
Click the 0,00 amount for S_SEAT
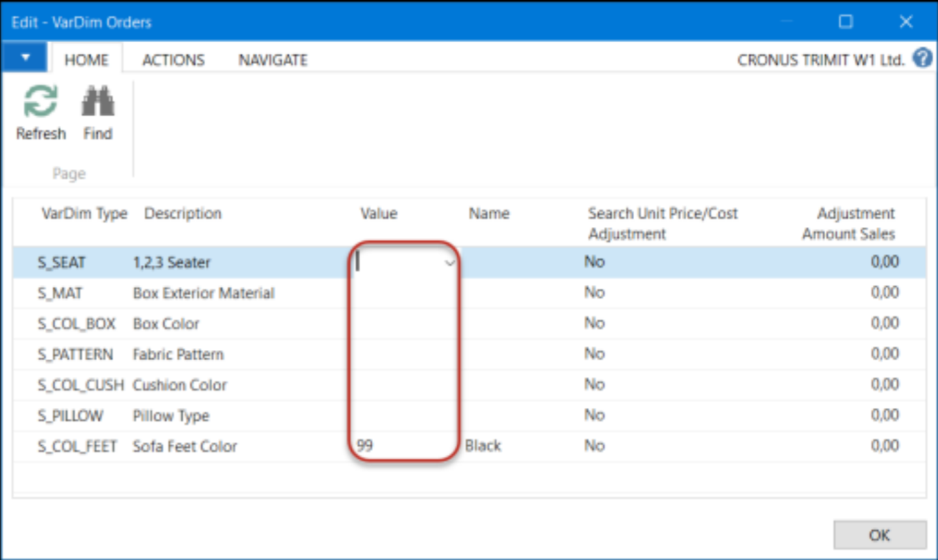coord(885,262)
